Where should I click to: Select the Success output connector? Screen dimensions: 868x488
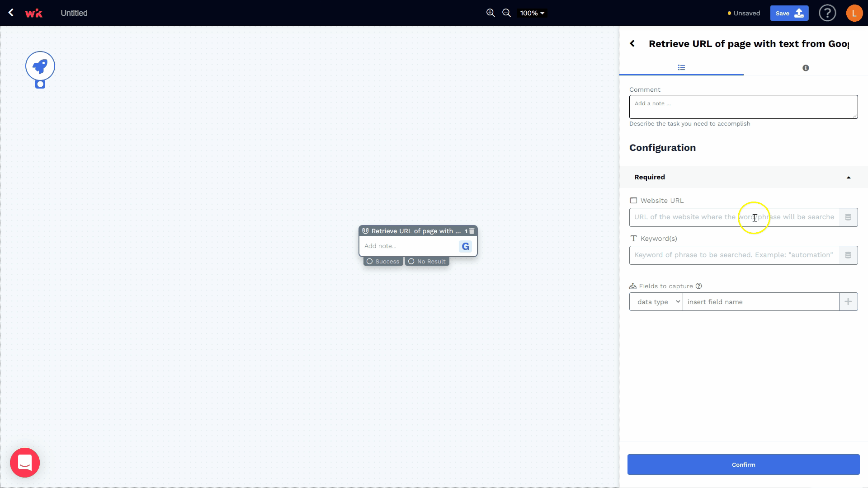[x=383, y=262]
